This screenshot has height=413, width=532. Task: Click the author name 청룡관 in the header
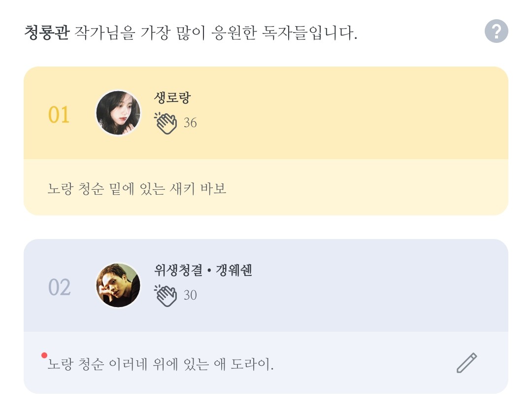[47, 33]
